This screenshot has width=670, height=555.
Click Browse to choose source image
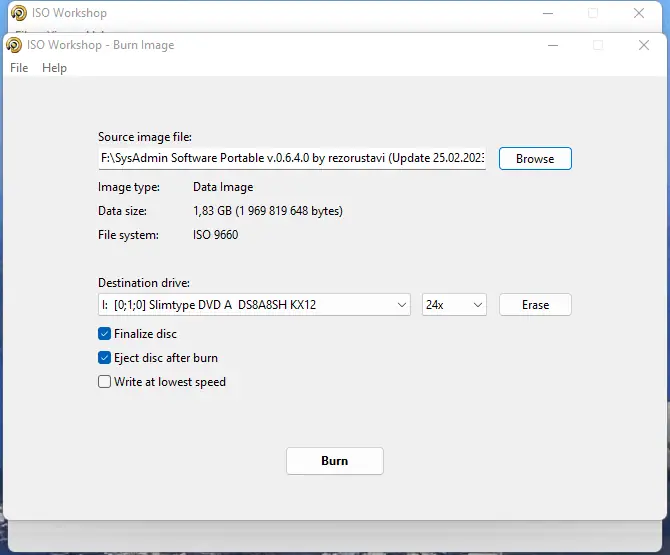tap(535, 159)
